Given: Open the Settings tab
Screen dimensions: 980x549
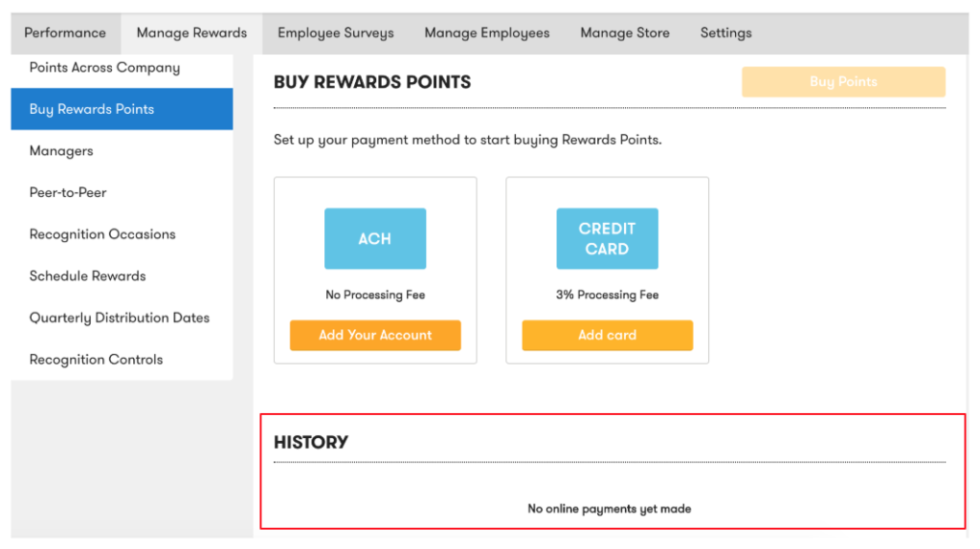Looking at the screenshot, I should (x=725, y=33).
